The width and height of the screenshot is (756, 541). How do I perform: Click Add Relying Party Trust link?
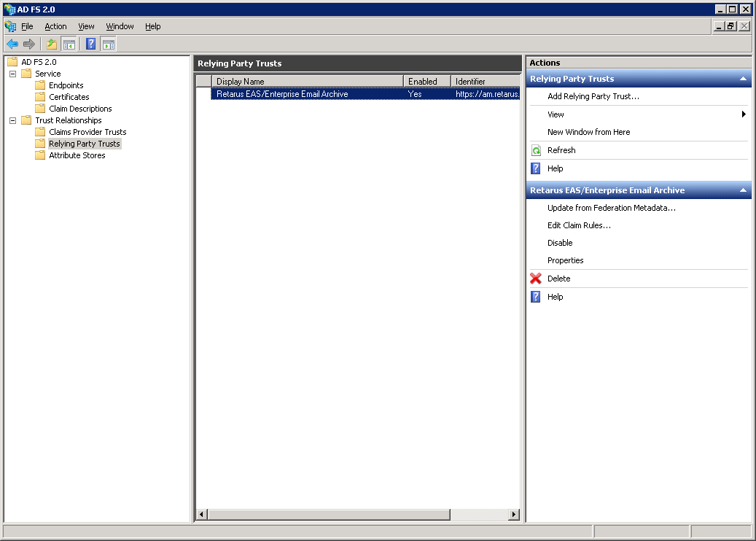[x=593, y=96]
